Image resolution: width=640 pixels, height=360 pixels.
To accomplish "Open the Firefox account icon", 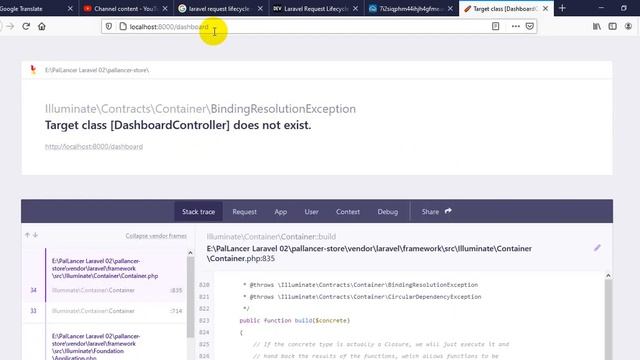I will [628, 27].
